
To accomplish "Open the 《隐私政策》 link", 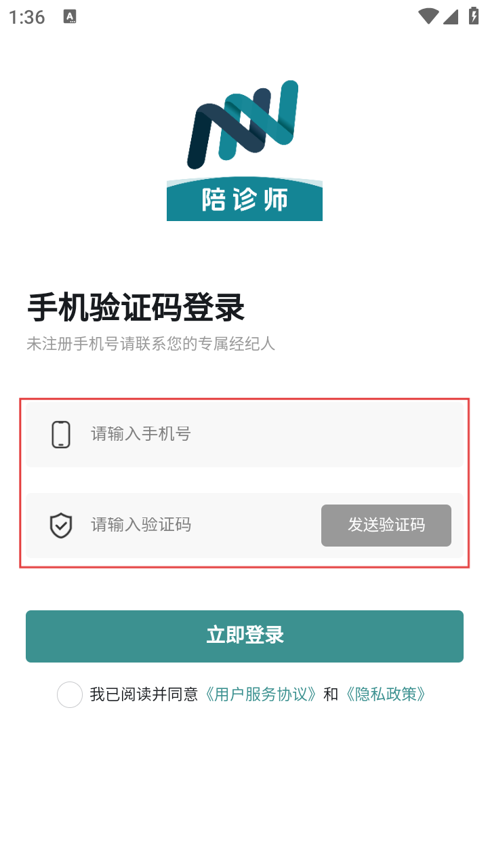I will [385, 694].
